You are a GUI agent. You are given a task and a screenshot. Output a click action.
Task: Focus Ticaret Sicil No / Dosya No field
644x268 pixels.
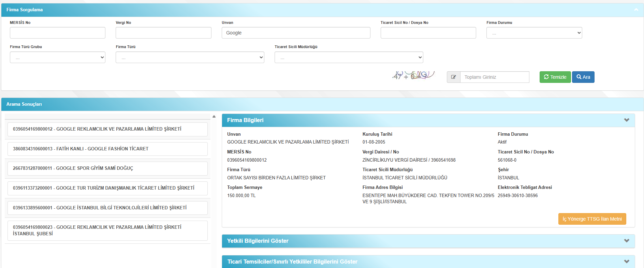pyautogui.click(x=428, y=33)
